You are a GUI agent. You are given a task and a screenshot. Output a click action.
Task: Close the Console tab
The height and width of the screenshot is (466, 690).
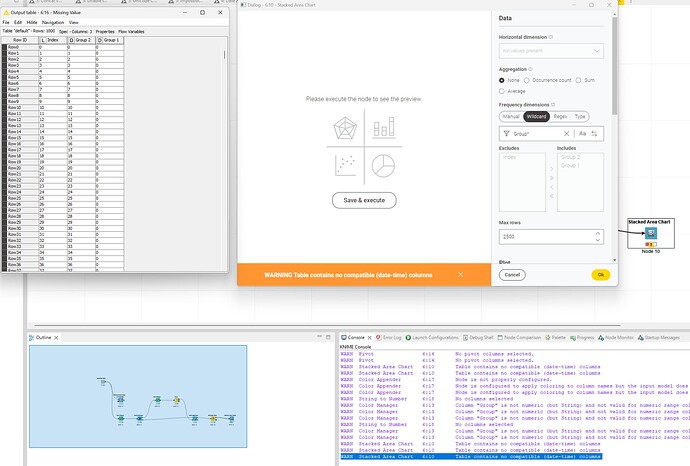[x=370, y=338]
